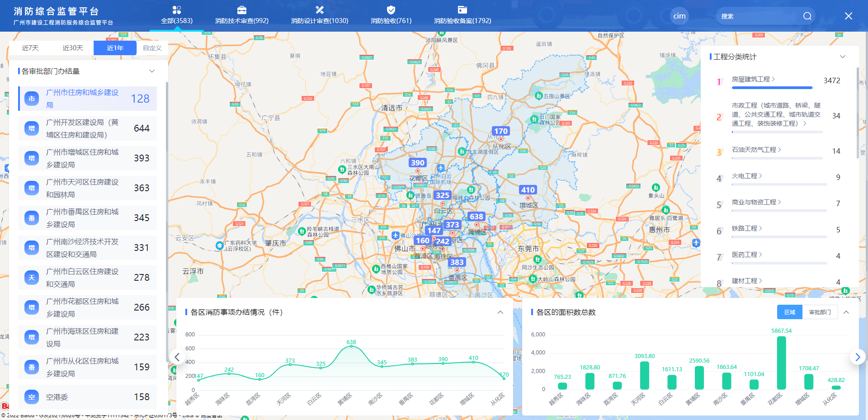This screenshot has height=420, width=868.
Task: Click the 天 badge beside 广州市白云区住房建设和交通局
Action: [x=32, y=278]
